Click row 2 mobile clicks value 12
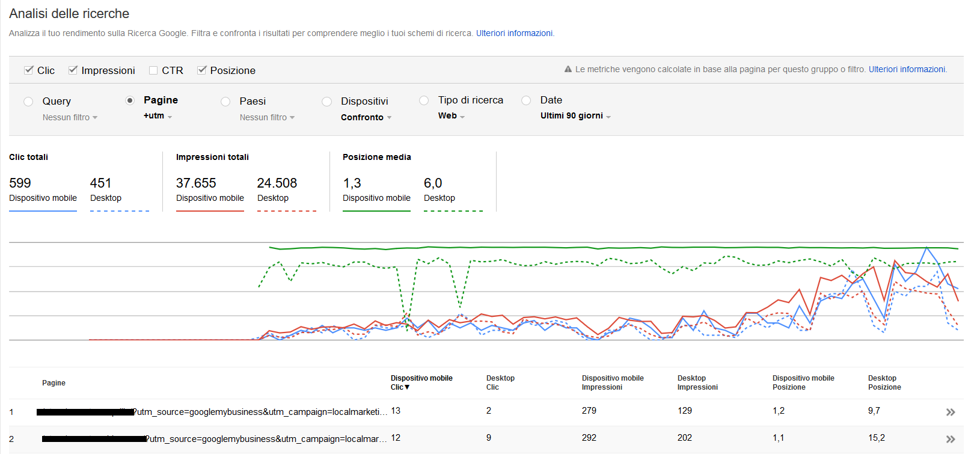 (396, 438)
